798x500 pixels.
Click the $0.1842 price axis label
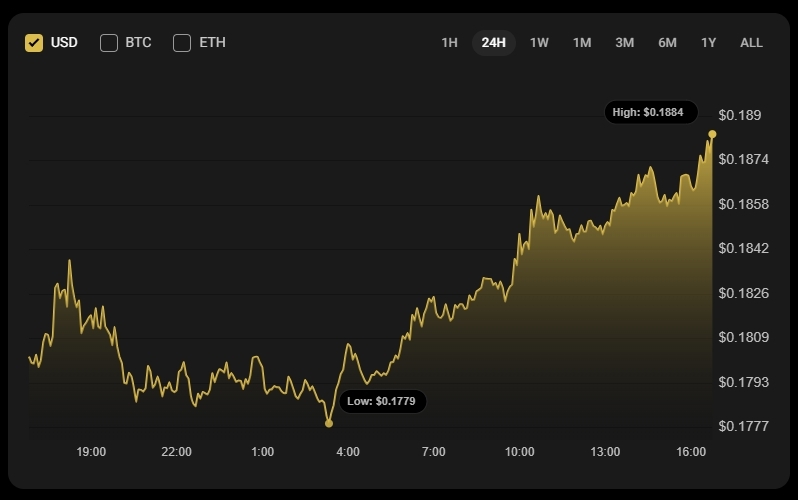(x=744, y=248)
